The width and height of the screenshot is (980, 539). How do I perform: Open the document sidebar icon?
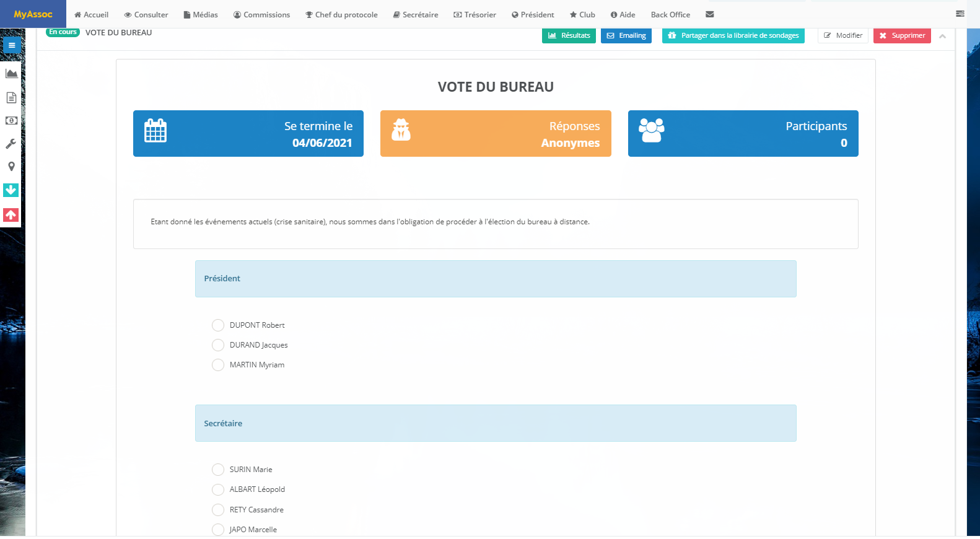[x=11, y=97]
